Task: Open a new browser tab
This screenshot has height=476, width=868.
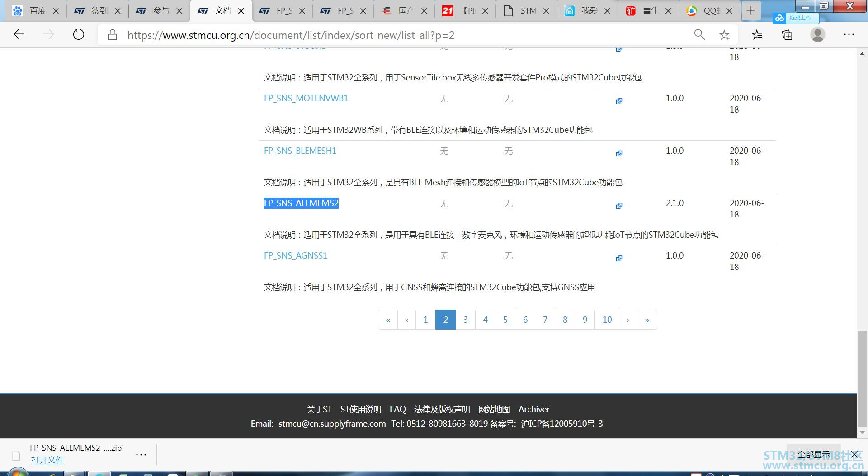Action: pos(751,11)
